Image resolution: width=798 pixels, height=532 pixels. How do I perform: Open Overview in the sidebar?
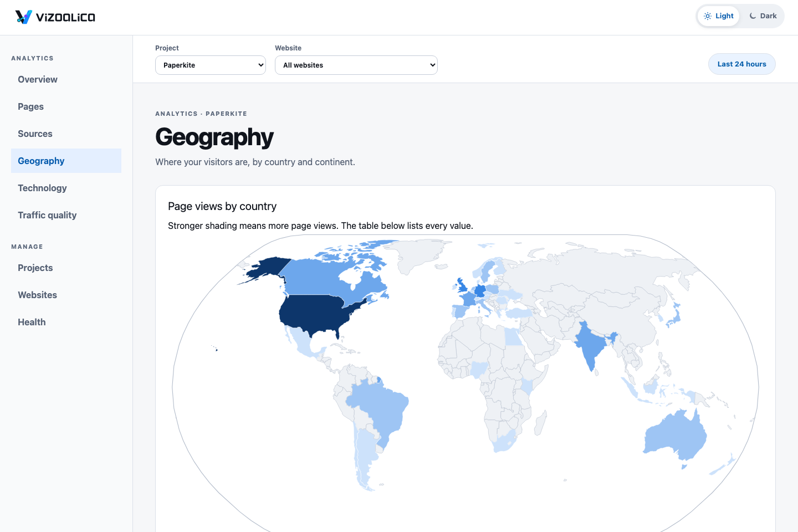(x=66, y=79)
